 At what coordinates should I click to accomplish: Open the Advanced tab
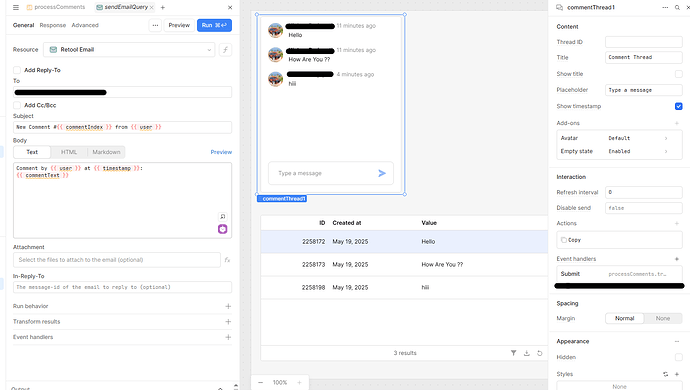pos(85,25)
